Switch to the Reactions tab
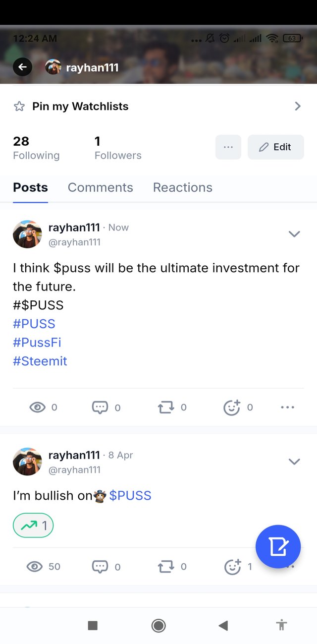The width and height of the screenshot is (317, 644). [x=183, y=187]
